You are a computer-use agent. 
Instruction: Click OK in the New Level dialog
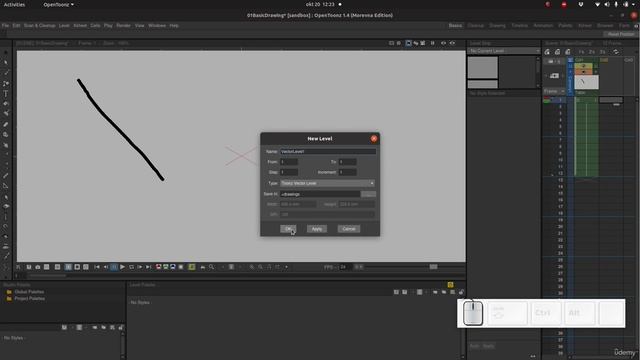coord(288,229)
